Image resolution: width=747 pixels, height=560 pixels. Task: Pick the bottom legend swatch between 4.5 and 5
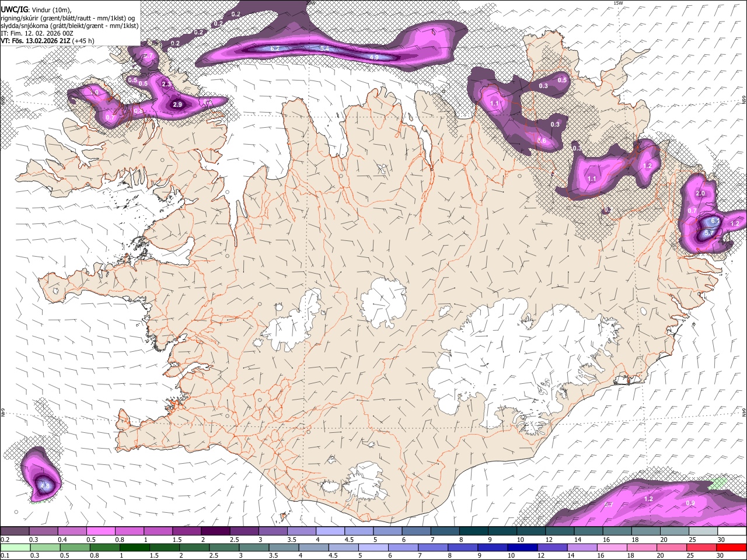coord(343,547)
